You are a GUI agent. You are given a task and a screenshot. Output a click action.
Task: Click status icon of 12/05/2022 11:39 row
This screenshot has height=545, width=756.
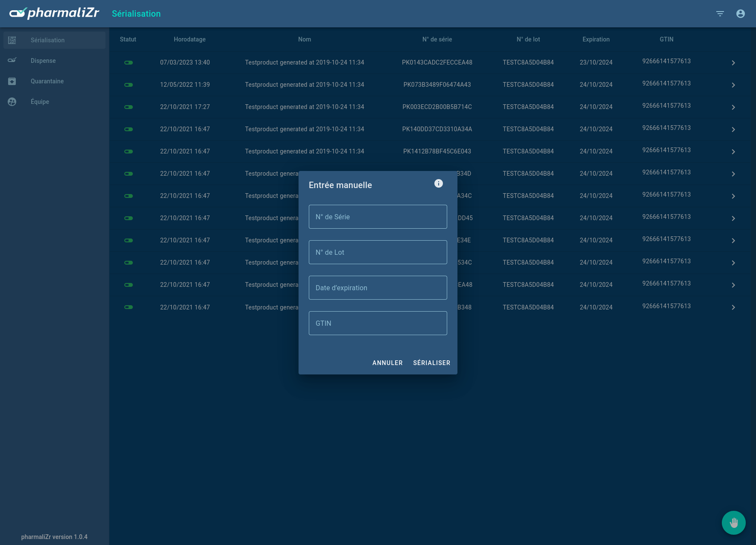[129, 85]
